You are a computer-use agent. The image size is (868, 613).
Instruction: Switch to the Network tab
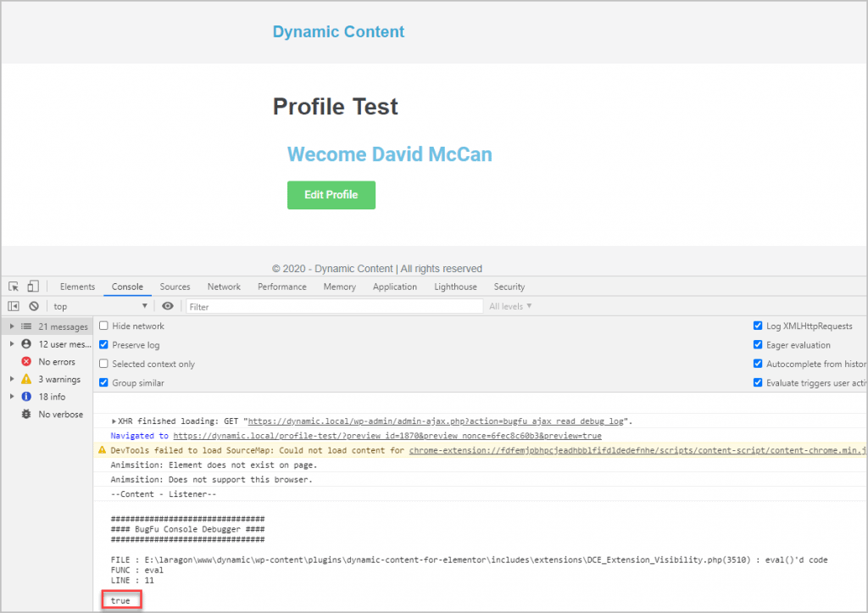tap(224, 287)
